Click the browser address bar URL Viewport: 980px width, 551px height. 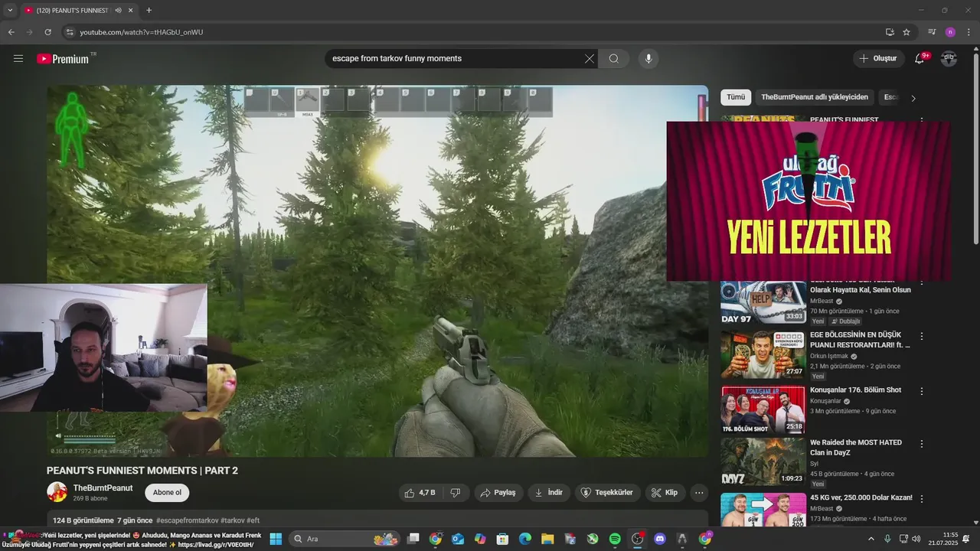point(142,32)
